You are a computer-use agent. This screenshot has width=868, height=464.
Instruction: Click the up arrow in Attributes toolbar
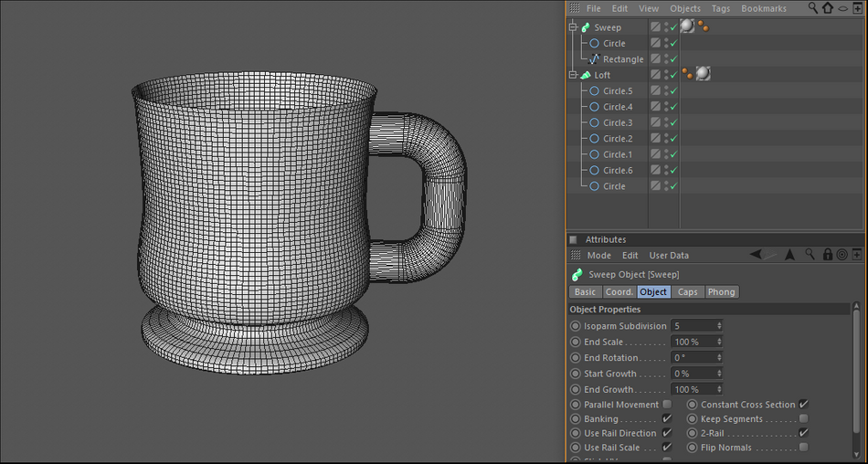tap(789, 255)
